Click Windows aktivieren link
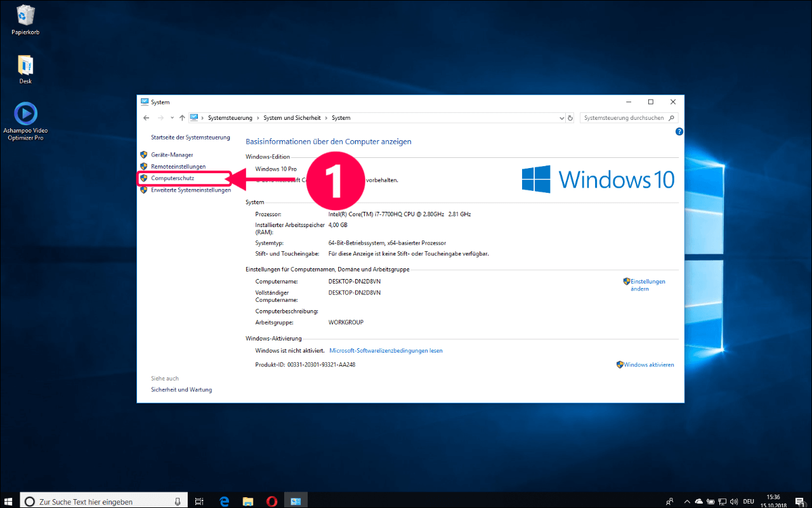The image size is (812, 508). pos(648,365)
